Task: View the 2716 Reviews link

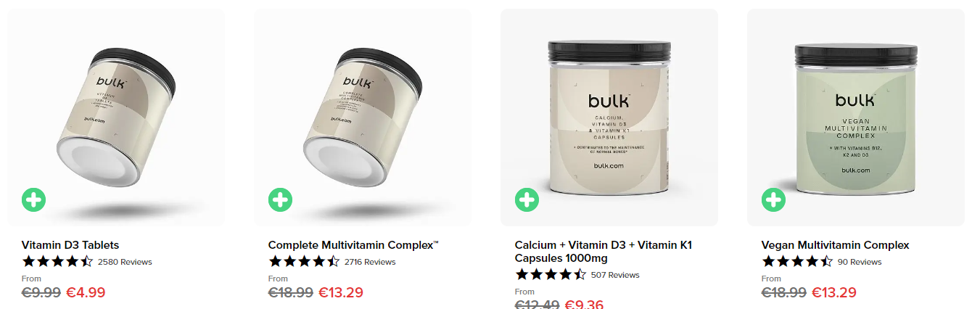Action: 370,262
